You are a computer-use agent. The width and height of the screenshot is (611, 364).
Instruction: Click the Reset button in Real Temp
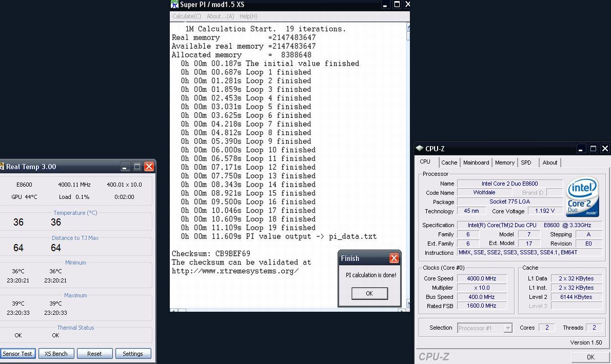[94, 353]
